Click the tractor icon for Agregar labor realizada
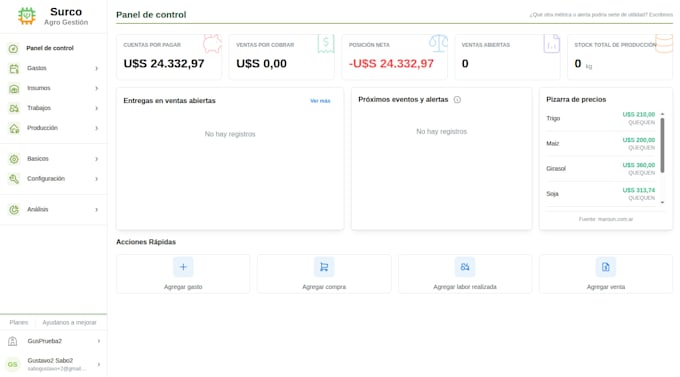 click(465, 267)
